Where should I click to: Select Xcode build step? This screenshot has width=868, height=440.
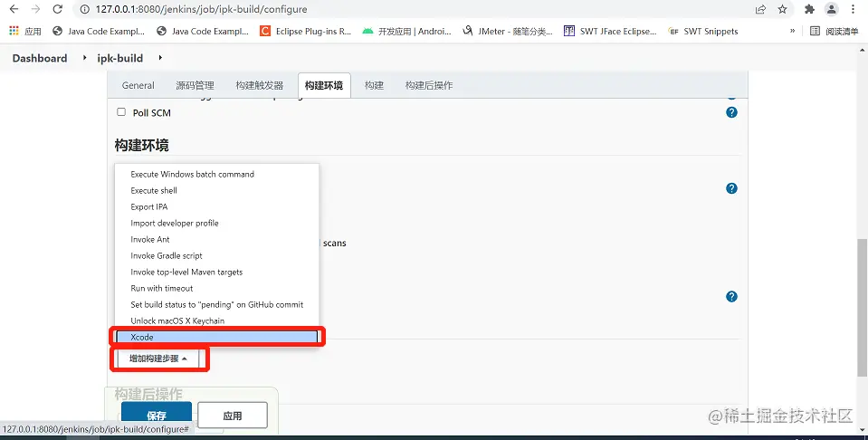tap(216, 337)
